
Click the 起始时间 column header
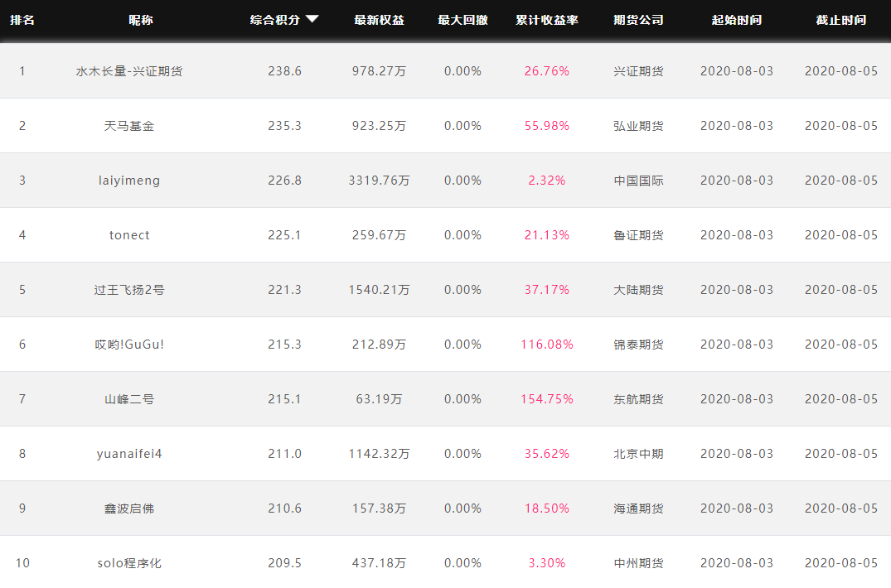[737, 20]
